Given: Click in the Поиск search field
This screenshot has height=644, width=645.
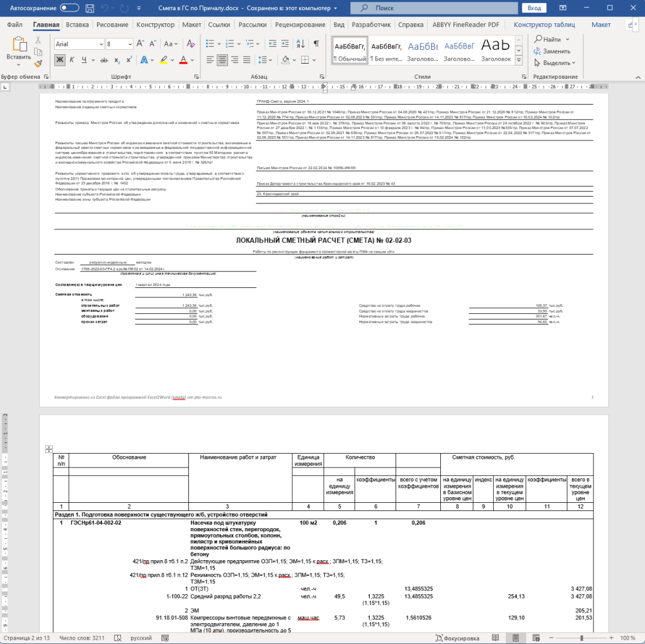Looking at the screenshot, I should click(434, 8).
